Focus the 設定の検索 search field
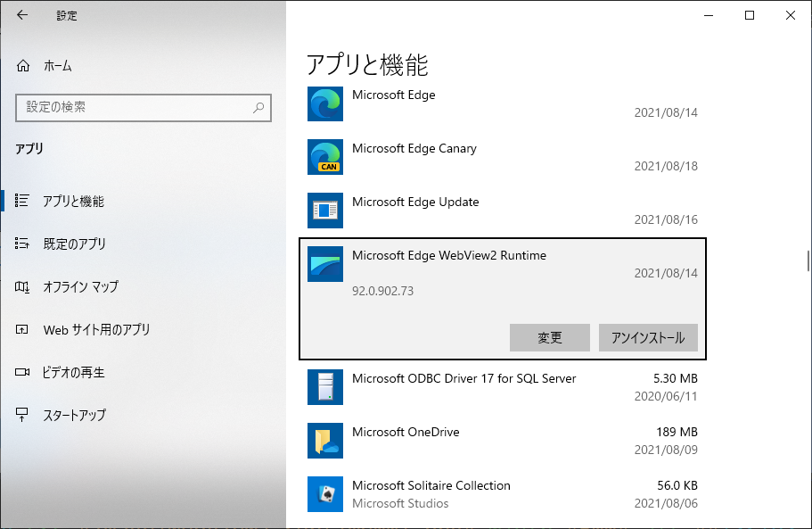The image size is (812, 529). click(134, 107)
